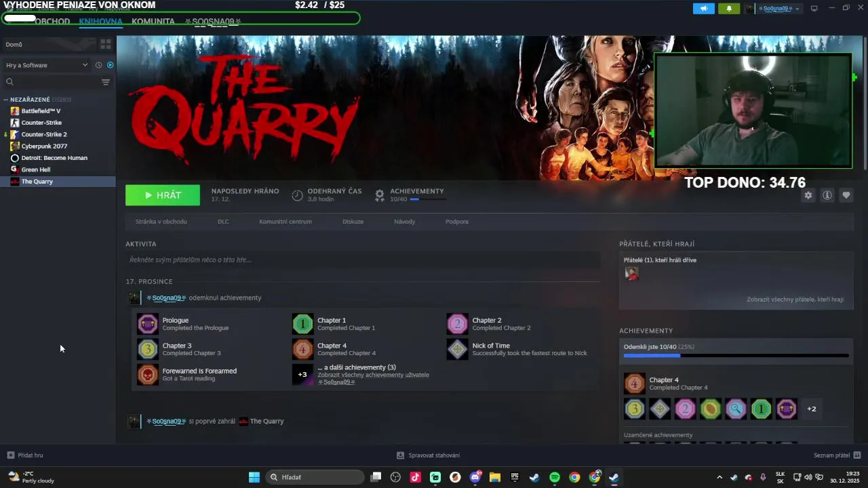Open TikTok from the Windows taskbar
The height and width of the screenshot is (488, 868).
[x=416, y=477]
